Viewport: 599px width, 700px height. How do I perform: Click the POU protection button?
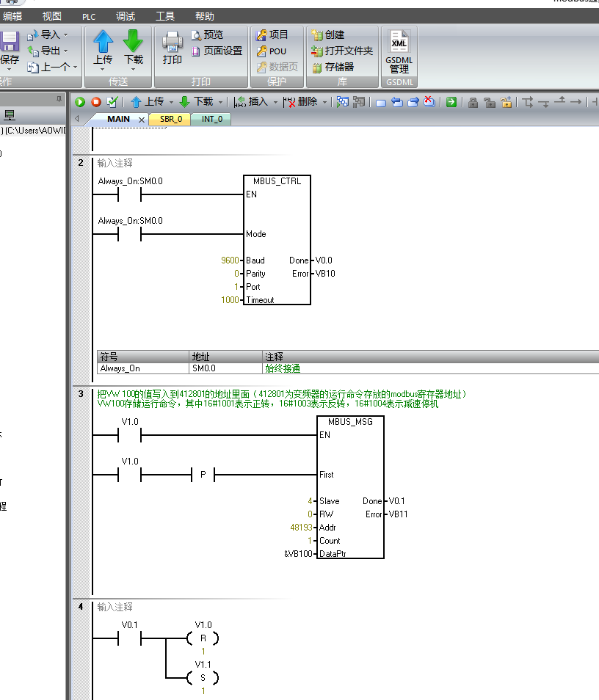pos(272,51)
